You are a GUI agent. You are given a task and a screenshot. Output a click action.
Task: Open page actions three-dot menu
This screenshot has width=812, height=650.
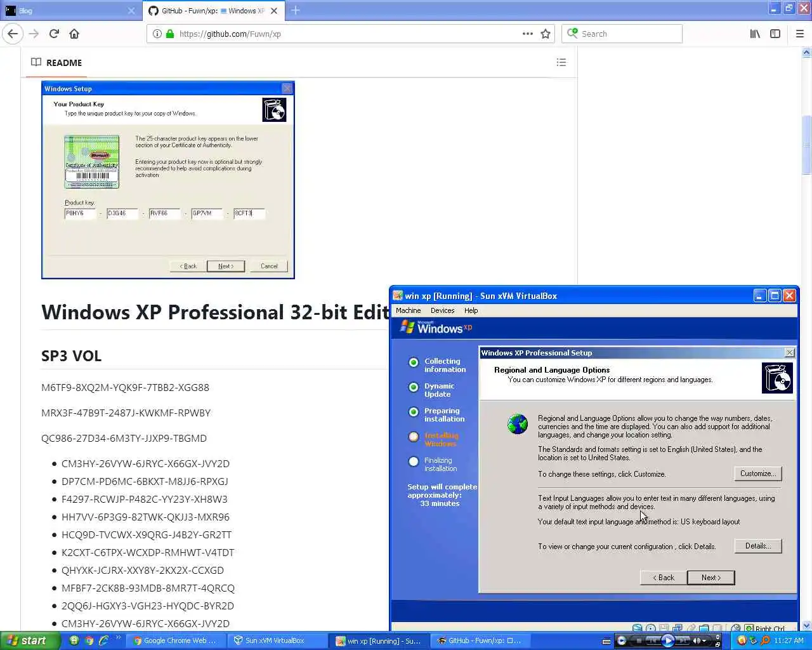[x=528, y=34]
